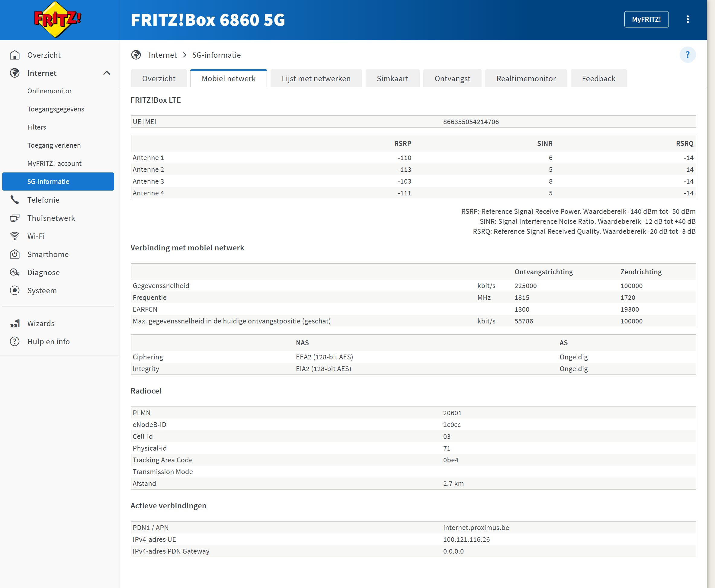Click the EARFCN upload value 19300

(x=630, y=309)
